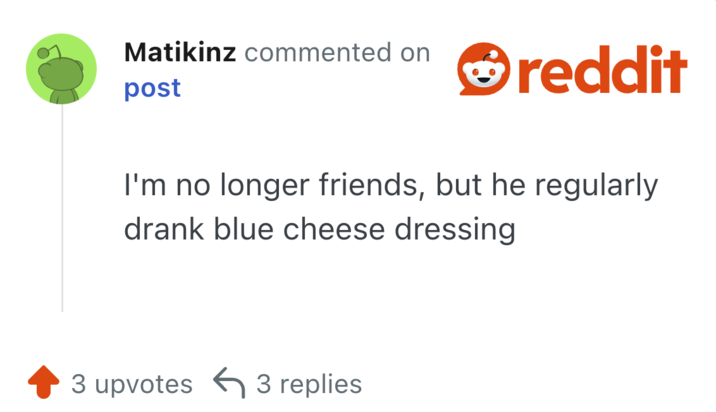Viewport: 716px width, 412px height.
Task: Click the orange upvote arrow
Action: pos(42,382)
